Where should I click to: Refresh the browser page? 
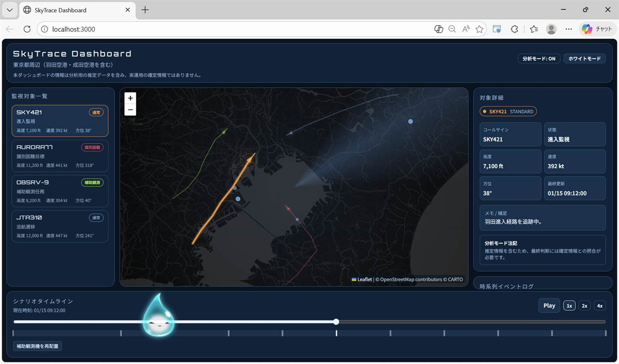pos(27,29)
